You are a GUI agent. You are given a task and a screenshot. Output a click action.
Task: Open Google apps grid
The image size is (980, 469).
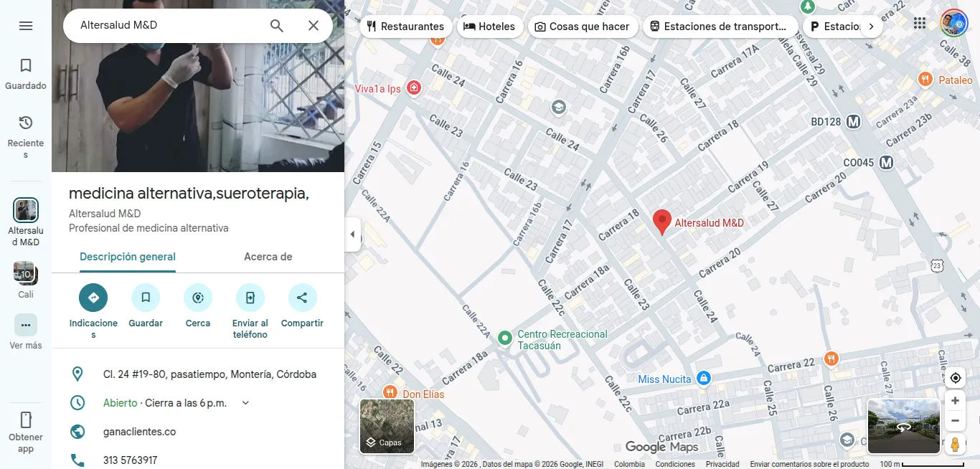click(x=920, y=24)
